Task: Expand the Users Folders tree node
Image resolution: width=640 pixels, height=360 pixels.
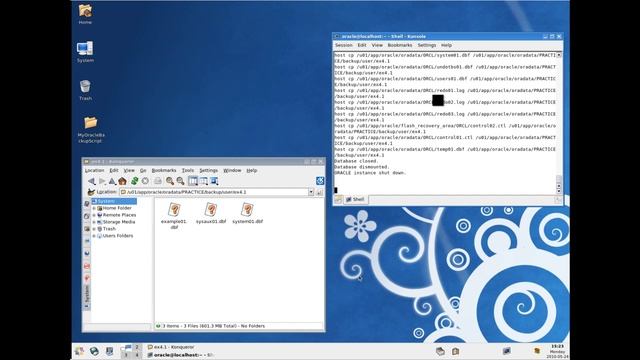Action: pos(94,236)
